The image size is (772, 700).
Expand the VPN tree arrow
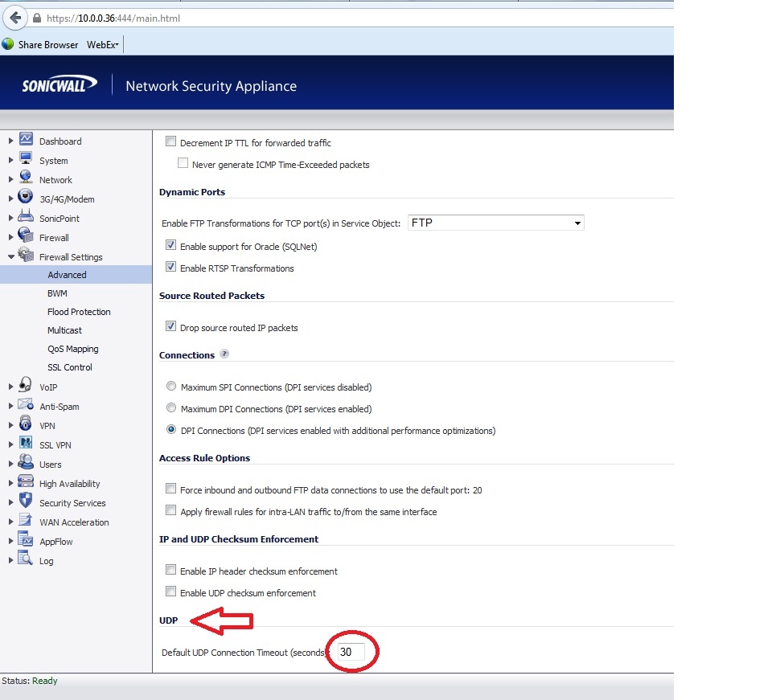click(x=10, y=425)
